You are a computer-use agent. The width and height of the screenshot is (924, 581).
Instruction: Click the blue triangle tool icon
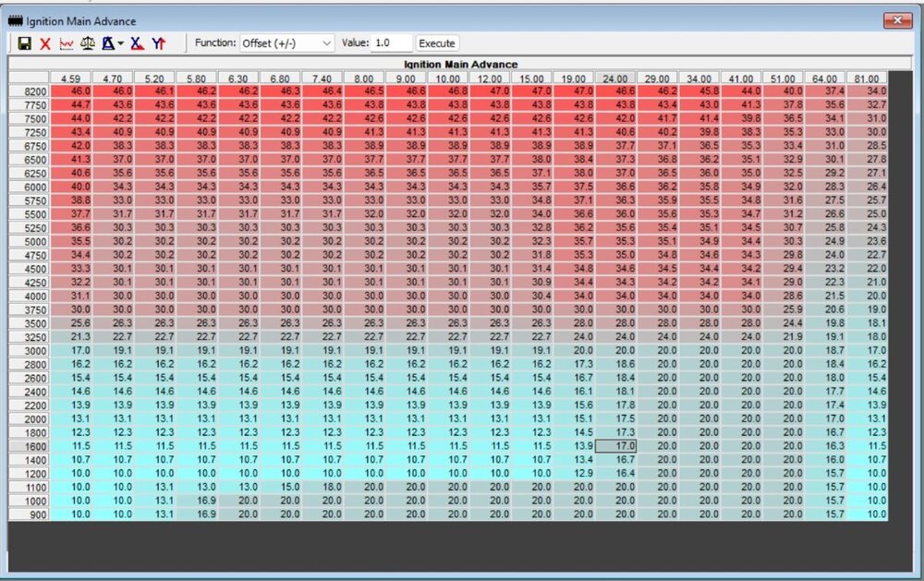pos(108,43)
